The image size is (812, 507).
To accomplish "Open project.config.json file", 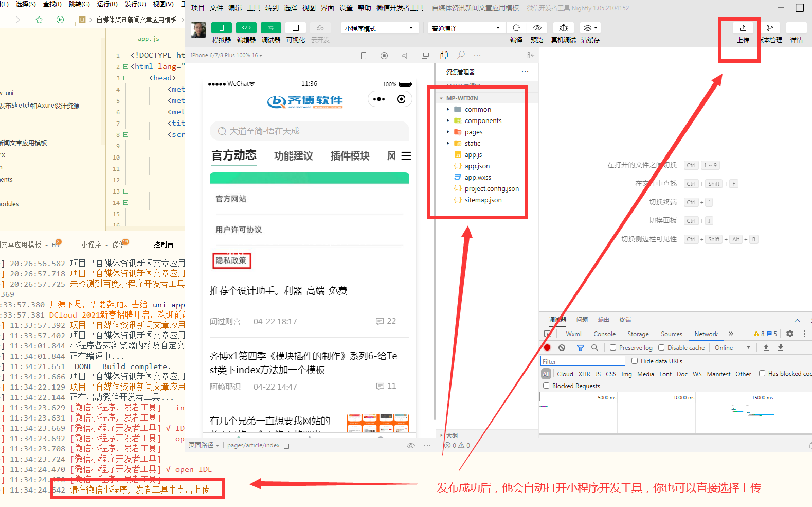I will point(492,188).
